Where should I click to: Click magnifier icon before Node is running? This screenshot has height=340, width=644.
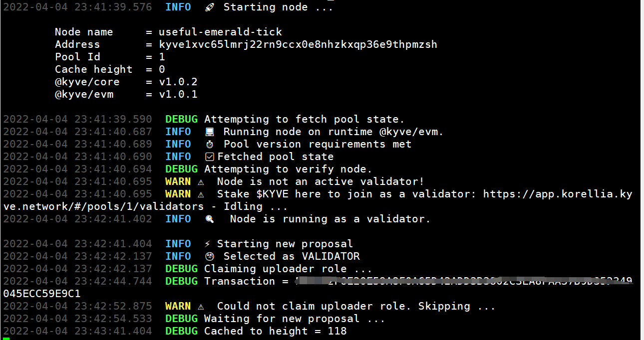point(210,219)
